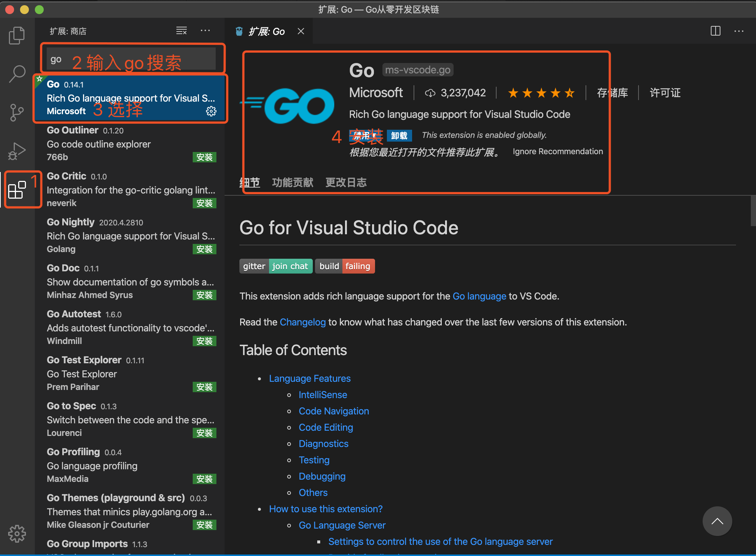Image resolution: width=756 pixels, height=556 pixels.
Task: Open the Debugging link
Action: tap(322, 476)
